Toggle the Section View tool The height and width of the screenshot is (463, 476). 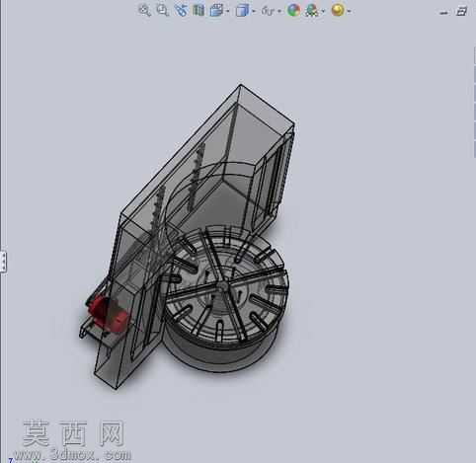pos(198,10)
